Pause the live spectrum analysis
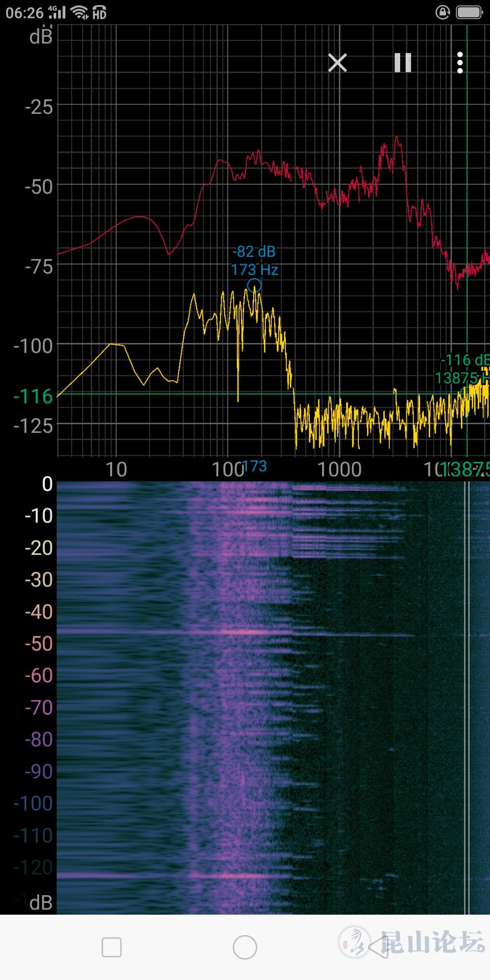The width and height of the screenshot is (490, 980). click(x=403, y=63)
